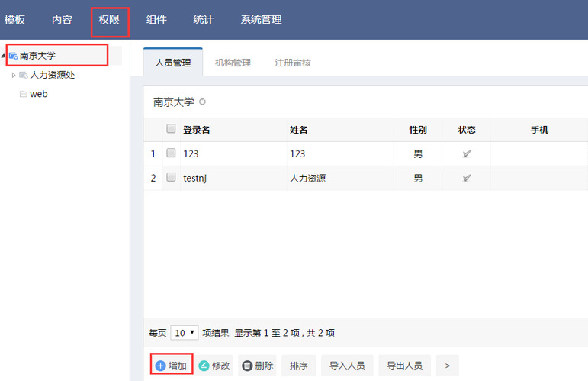The height and width of the screenshot is (381, 588).
Task: Click the green edit icon on 修改
Action: (x=204, y=366)
